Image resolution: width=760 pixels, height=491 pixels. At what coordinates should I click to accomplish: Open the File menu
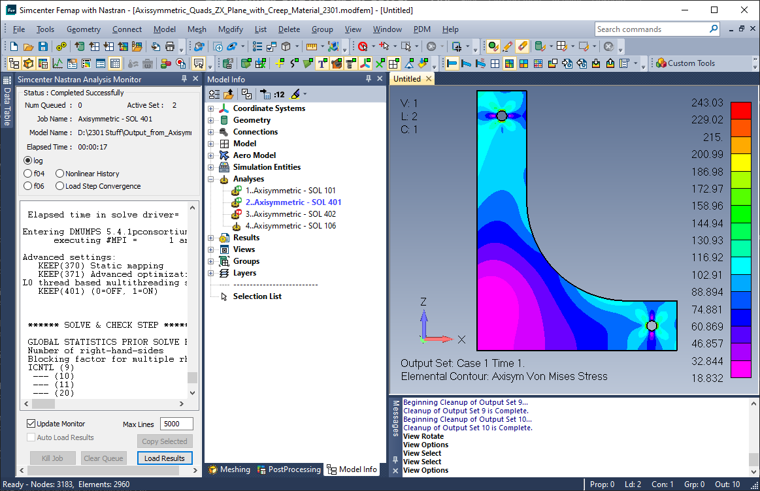click(x=19, y=29)
